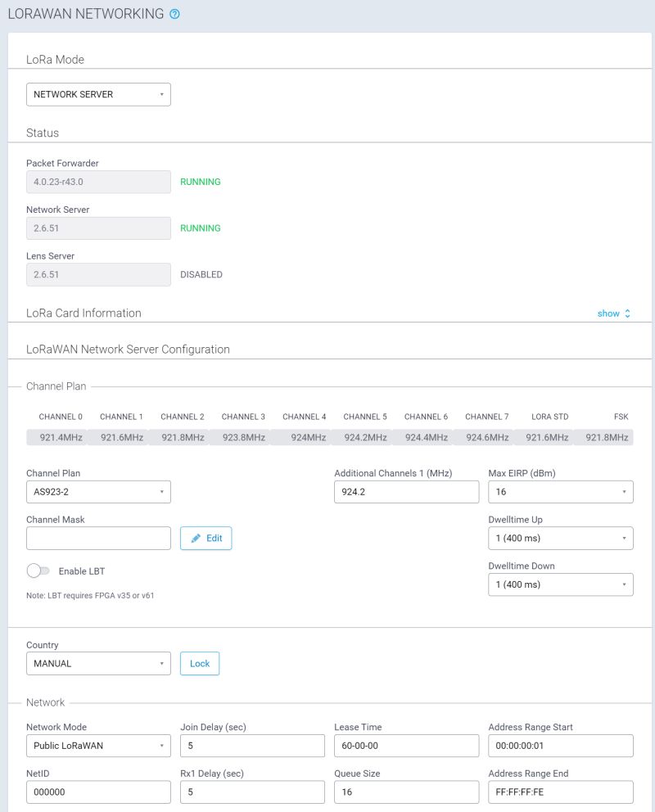
Task: Open the Country dropdown set to MANUAL
Action: [98, 663]
